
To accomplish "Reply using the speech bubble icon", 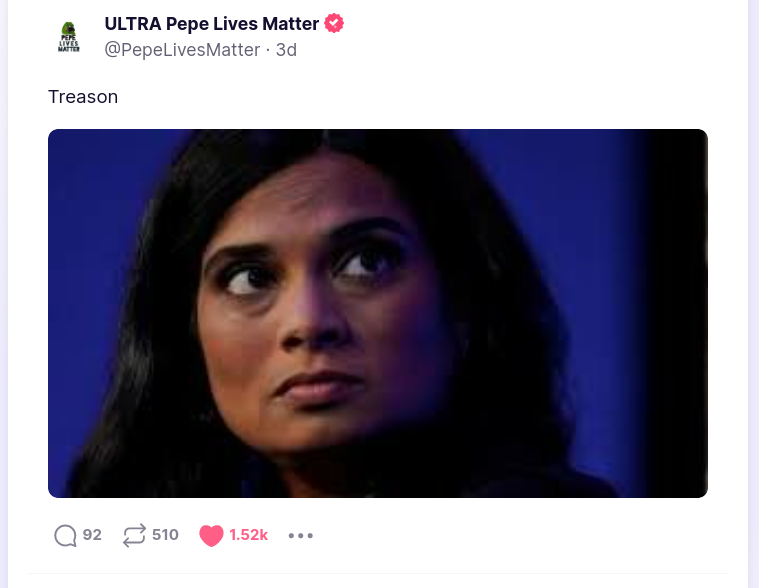I will [65, 535].
